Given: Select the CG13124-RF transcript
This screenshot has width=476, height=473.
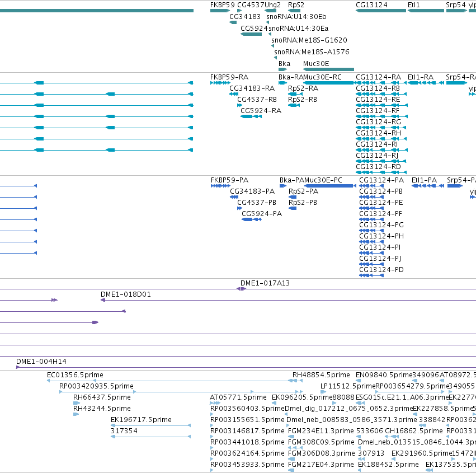Looking at the screenshot, I should pyautogui.click(x=381, y=116).
